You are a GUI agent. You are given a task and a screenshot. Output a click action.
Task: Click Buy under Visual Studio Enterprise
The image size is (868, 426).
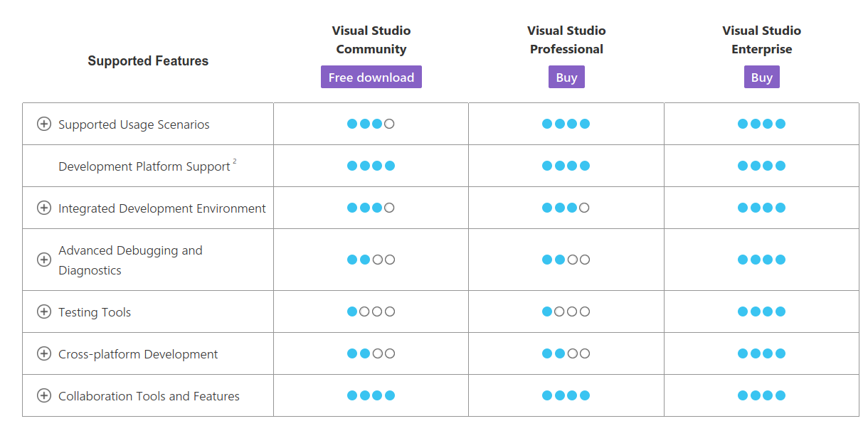click(x=761, y=76)
